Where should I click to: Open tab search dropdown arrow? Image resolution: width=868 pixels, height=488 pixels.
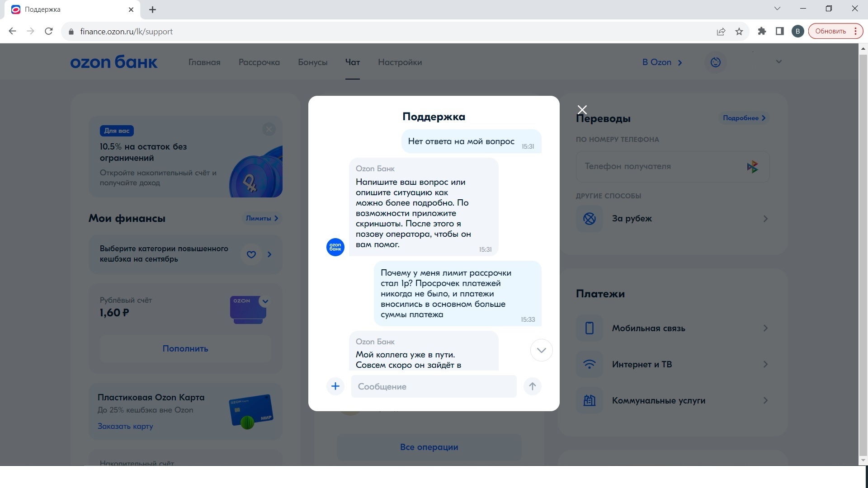click(x=777, y=9)
